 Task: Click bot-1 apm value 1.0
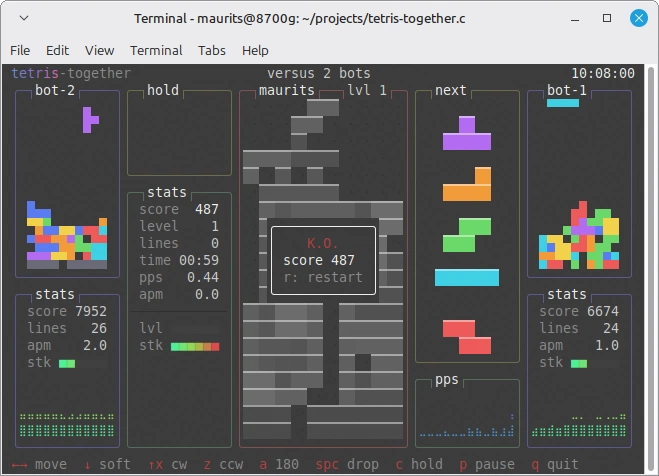607,345
